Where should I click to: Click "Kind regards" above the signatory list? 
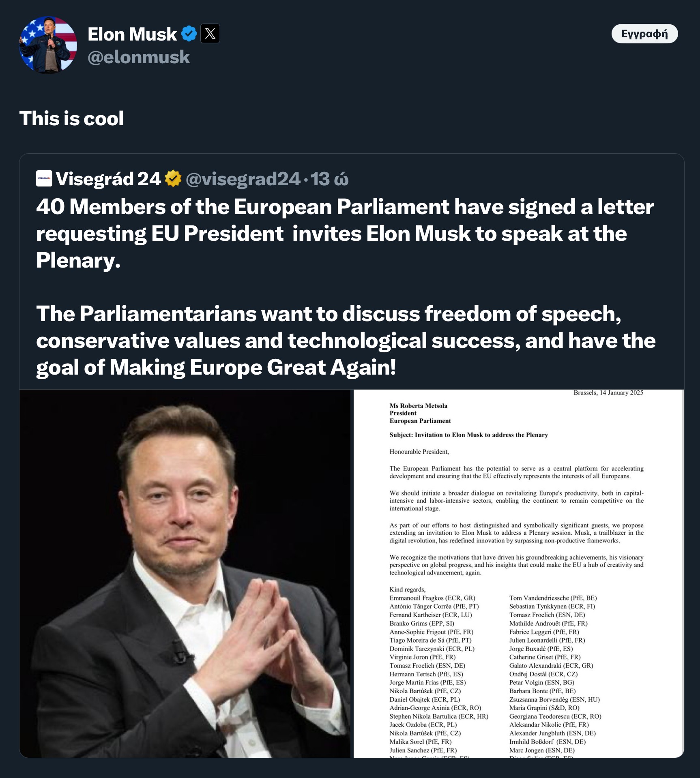407,589
